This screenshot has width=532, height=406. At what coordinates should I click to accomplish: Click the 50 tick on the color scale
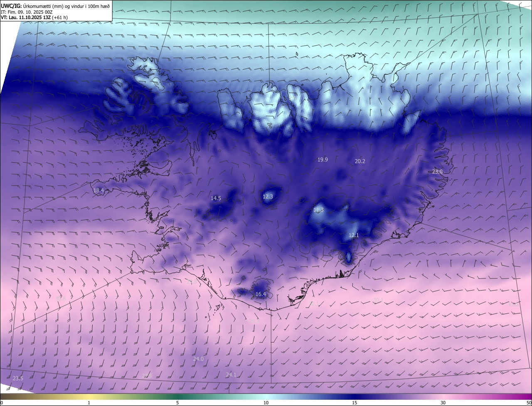pos(529,403)
